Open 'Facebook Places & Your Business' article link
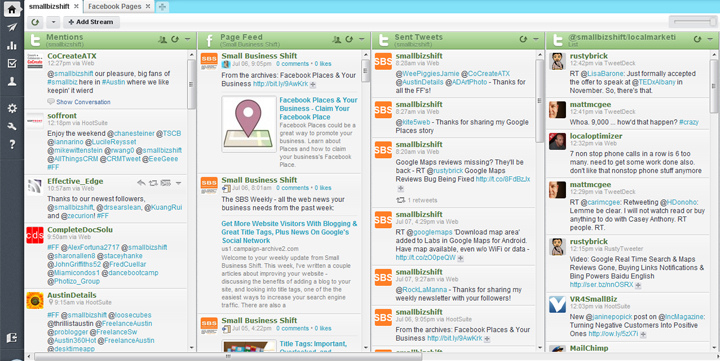The width and height of the screenshot is (720, 361). click(318, 108)
